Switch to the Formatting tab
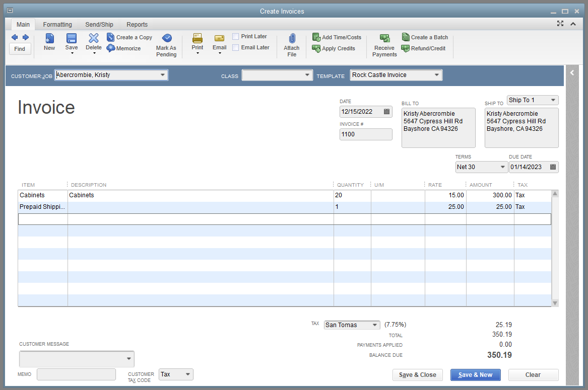The width and height of the screenshot is (588, 390). pos(57,24)
